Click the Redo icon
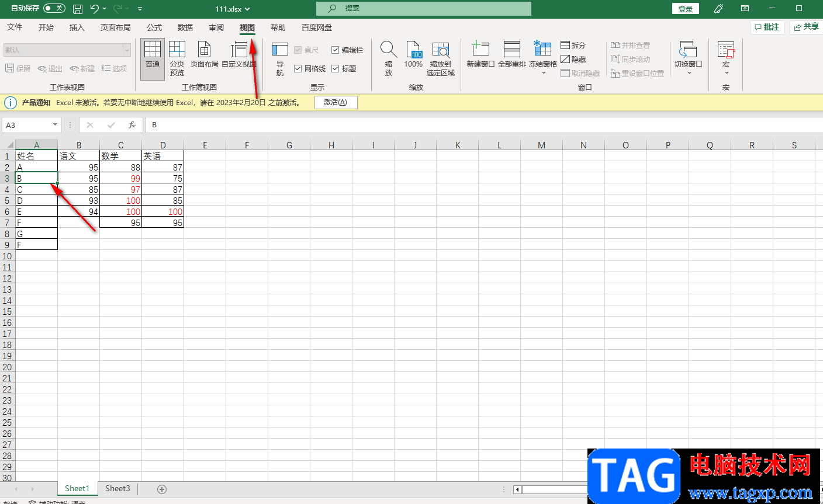823x504 pixels. (117, 9)
